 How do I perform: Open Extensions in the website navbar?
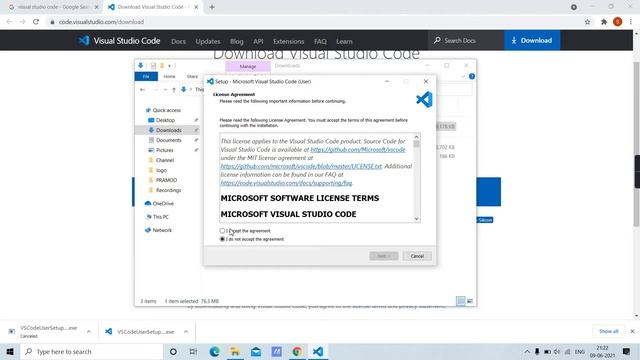click(289, 41)
